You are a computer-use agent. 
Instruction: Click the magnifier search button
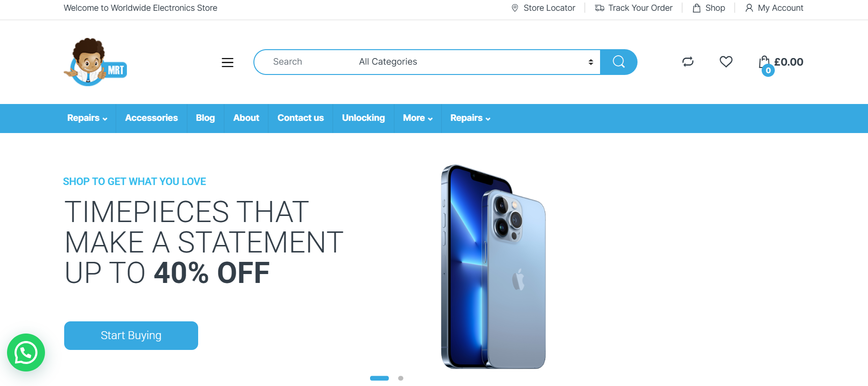pyautogui.click(x=618, y=62)
